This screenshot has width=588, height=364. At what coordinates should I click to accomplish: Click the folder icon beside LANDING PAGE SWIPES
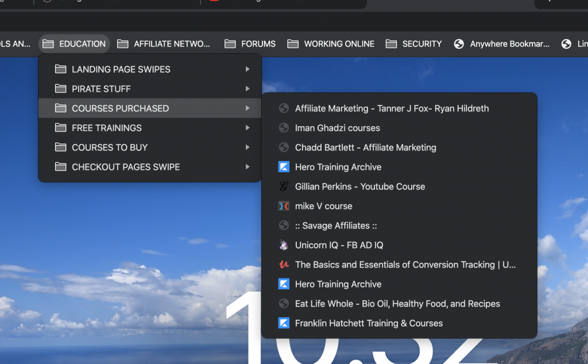(60, 69)
